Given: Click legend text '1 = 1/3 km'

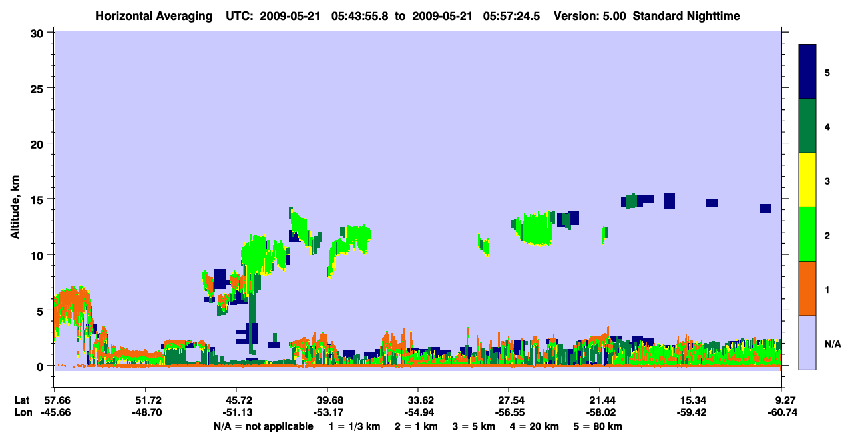Looking at the screenshot, I should pos(354,426).
